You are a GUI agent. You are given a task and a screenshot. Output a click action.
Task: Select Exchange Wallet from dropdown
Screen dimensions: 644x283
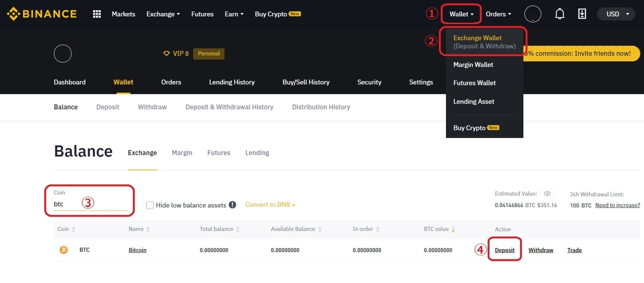(x=484, y=42)
